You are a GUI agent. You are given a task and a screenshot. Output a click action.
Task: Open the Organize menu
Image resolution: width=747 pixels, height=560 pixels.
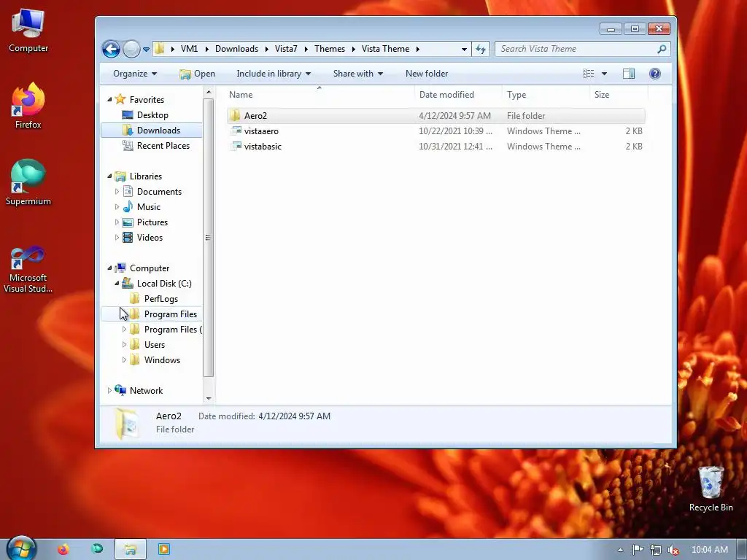pyautogui.click(x=135, y=74)
